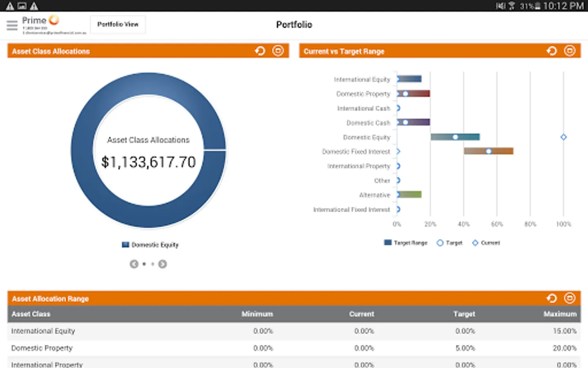The height and width of the screenshot is (368, 588).
Task: Click the 15.00% maximum for International Equity
Action: [x=565, y=331]
